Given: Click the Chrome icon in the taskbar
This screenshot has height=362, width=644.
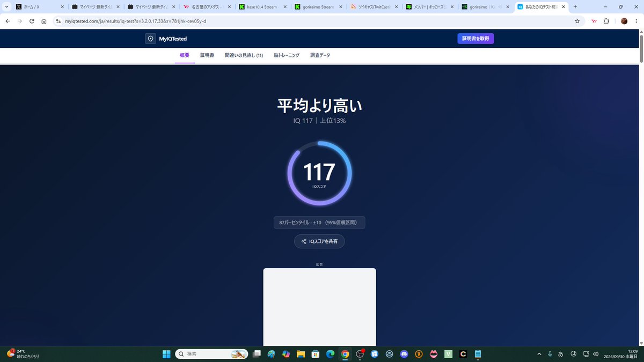Looking at the screenshot, I should [345, 354].
